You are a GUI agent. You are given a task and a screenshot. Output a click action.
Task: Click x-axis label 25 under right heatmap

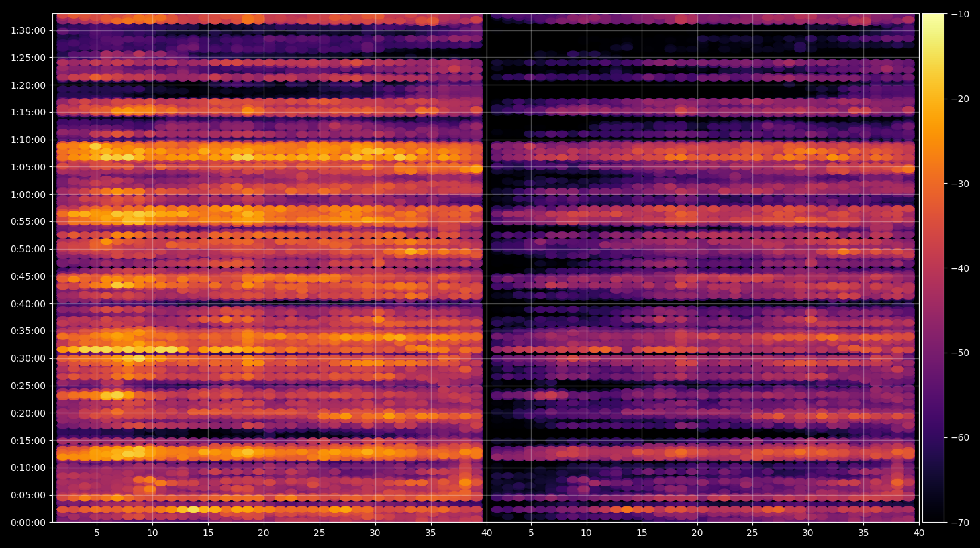[752, 533]
